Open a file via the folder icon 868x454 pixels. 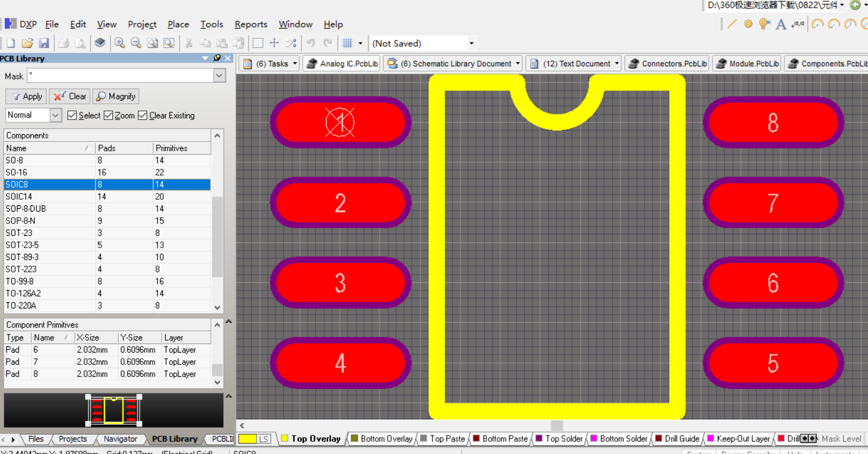(27, 43)
